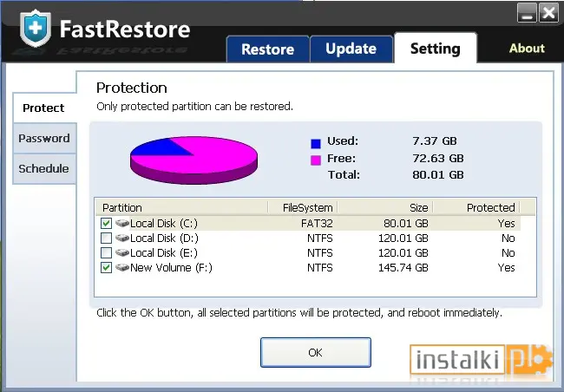564x392 pixels.
Task: Sort by the Size column header
Action: coord(385,207)
